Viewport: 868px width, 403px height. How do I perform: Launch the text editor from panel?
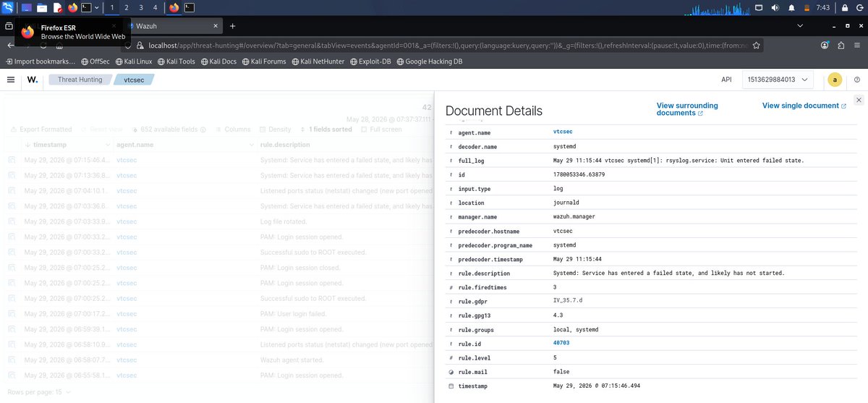coord(57,8)
